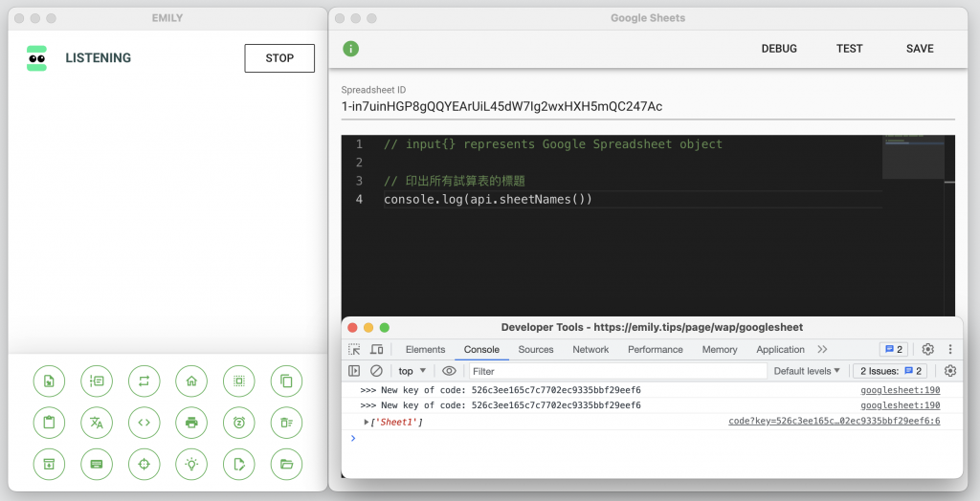Toggle the device toolbar icon in DevTools
980x501 pixels.
[x=377, y=349]
